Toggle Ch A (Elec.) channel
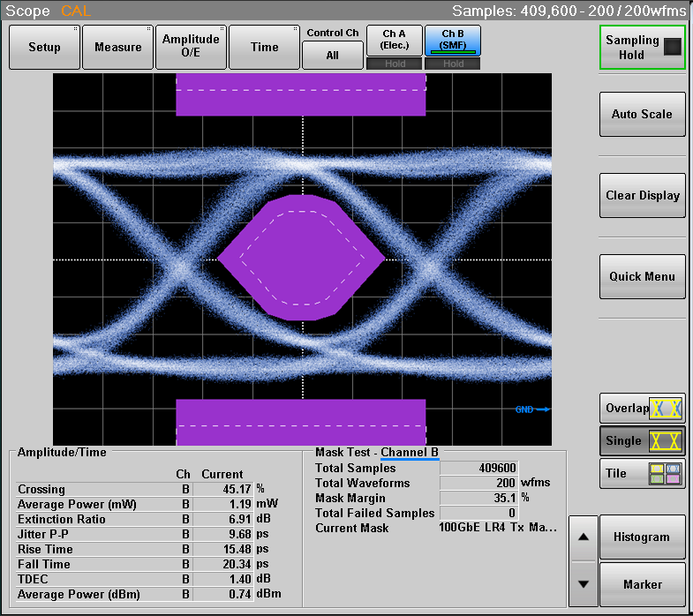693x616 pixels. click(x=393, y=40)
